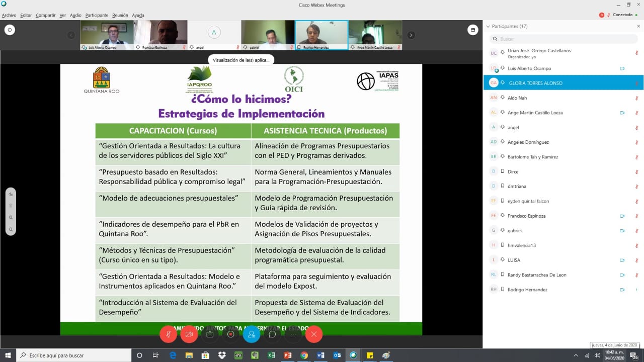Click top annotation tool in left floating panel
This screenshot has height=362, width=644.
coord(11,194)
